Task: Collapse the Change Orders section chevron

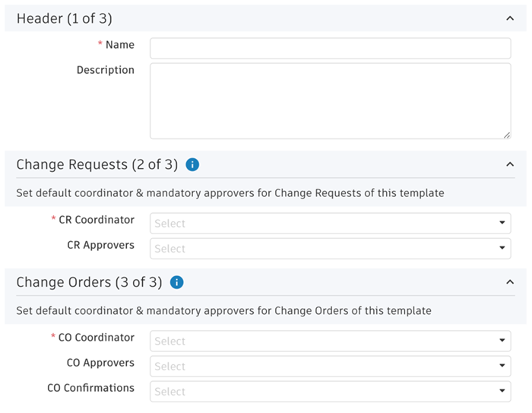Action: point(509,282)
